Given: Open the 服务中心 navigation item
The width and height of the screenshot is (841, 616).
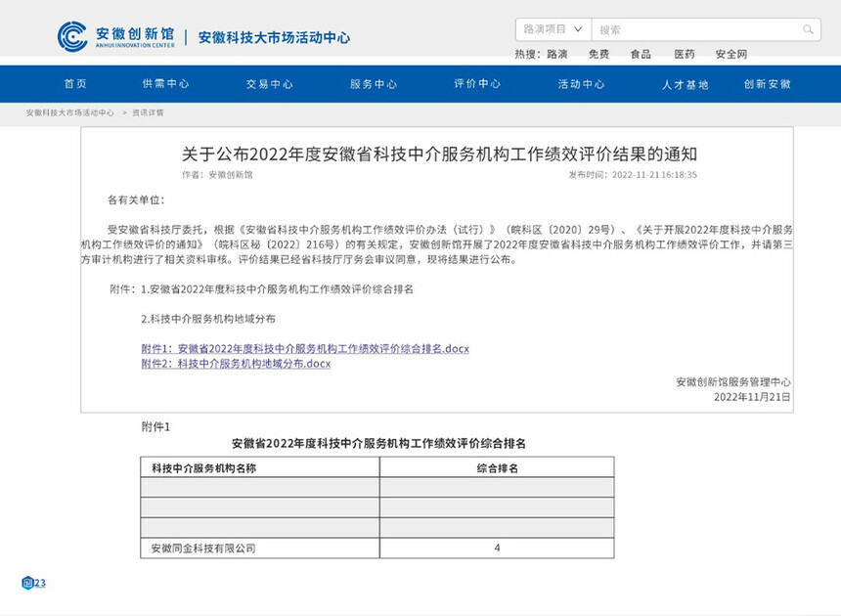Looking at the screenshot, I should (x=374, y=84).
